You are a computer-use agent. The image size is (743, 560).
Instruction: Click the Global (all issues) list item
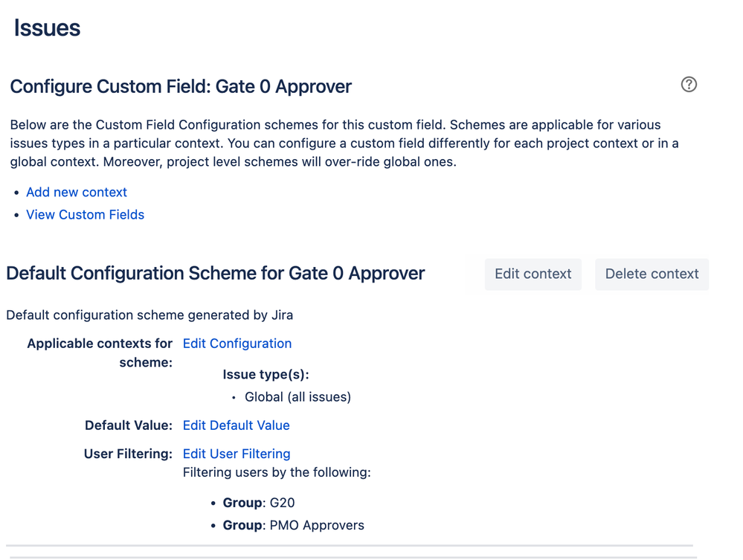pyautogui.click(x=297, y=396)
